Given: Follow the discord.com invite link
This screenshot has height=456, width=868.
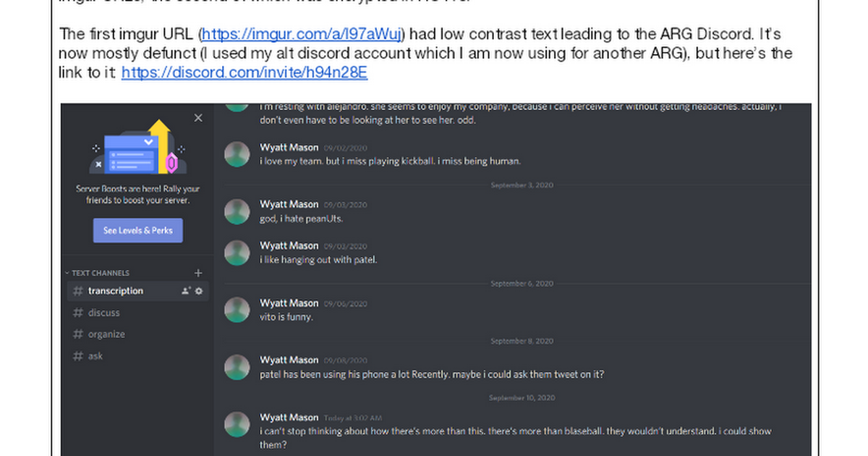Looking at the screenshot, I should [244, 72].
